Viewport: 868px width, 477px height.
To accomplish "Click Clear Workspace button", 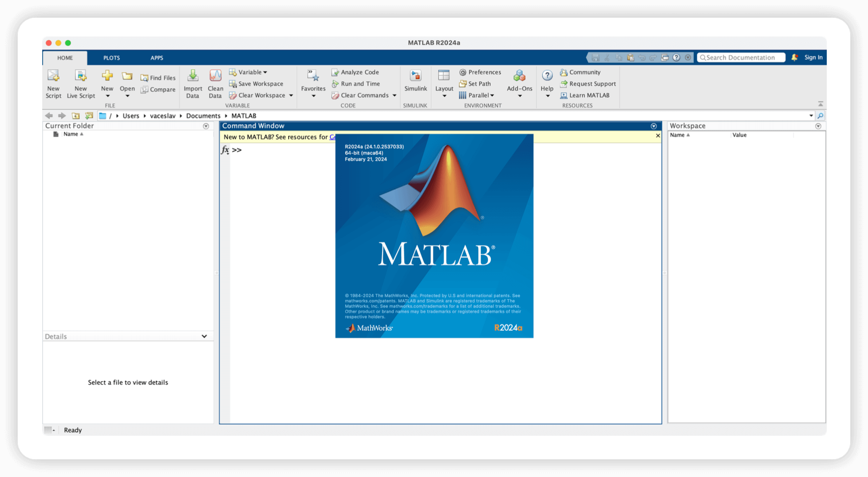I will coord(257,96).
